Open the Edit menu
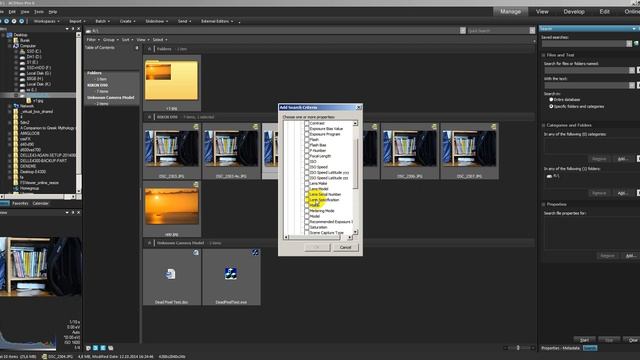640x360 pixels. tap(12, 12)
